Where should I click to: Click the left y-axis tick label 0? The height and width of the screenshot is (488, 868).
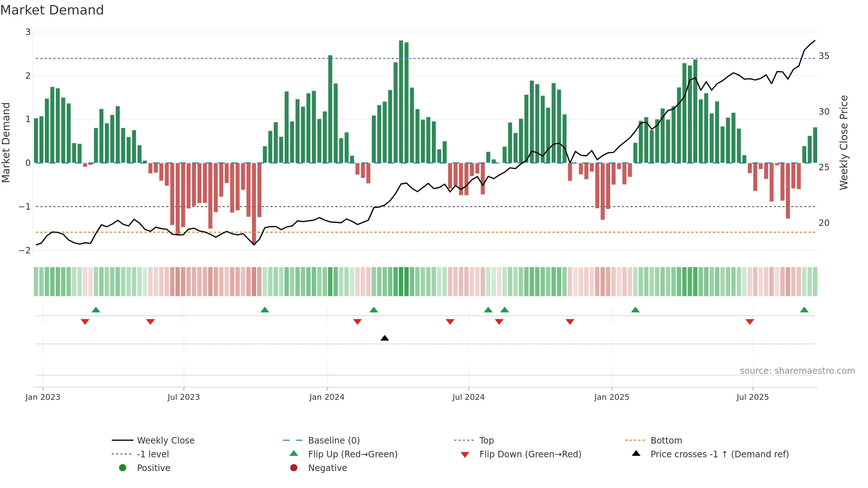coord(28,163)
